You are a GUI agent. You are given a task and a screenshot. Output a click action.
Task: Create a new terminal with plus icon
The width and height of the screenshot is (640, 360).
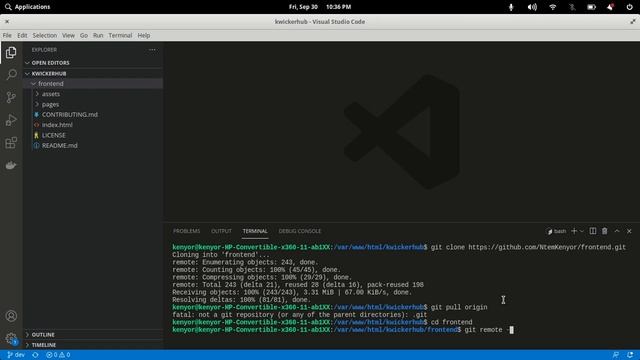click(x=574, y=231)
